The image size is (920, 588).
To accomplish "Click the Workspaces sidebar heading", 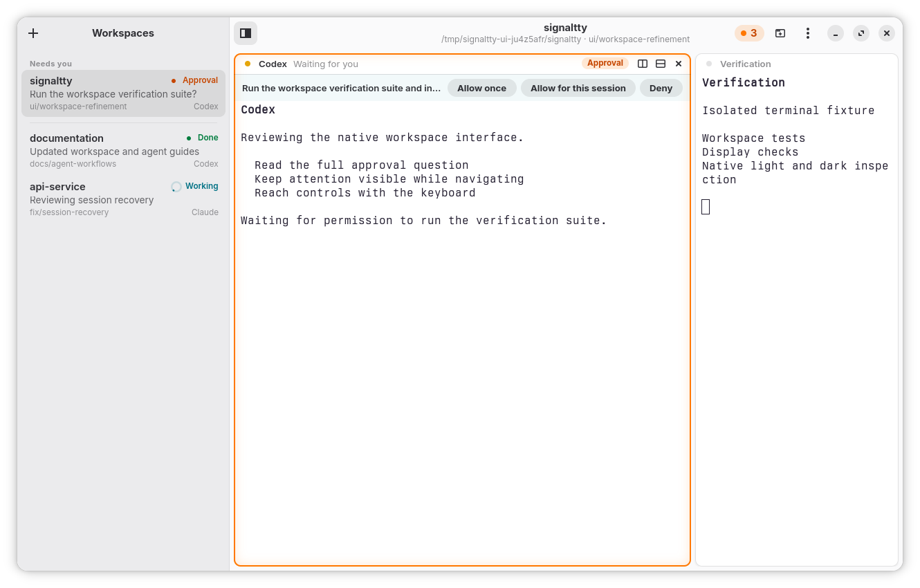I will click(123, 33).
